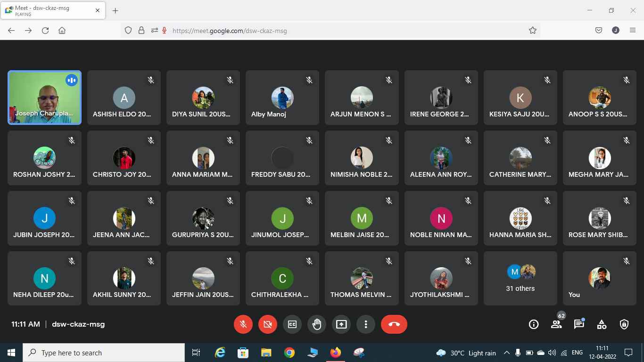
Task: Click NEHA DILEEP letter N avatar
Action: pyautogui.click(x=45, y=279)
